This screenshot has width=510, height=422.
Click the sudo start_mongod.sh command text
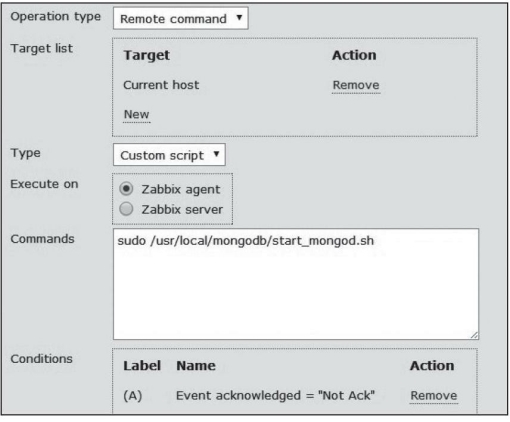(246, 241)
